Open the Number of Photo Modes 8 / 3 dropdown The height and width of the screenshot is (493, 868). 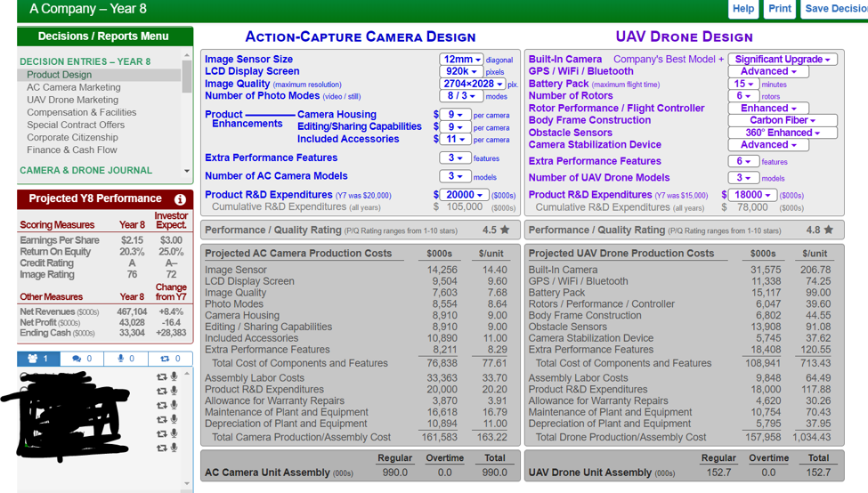[x=461, y=96]
